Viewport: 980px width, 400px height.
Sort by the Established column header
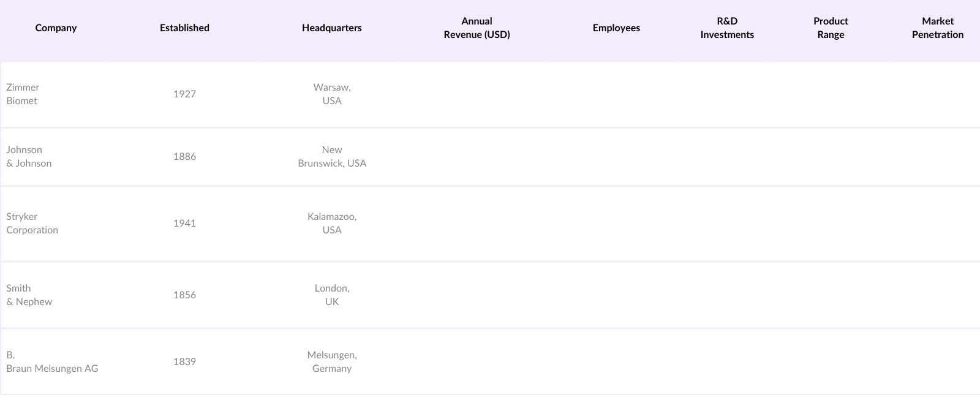pos(184,28)
